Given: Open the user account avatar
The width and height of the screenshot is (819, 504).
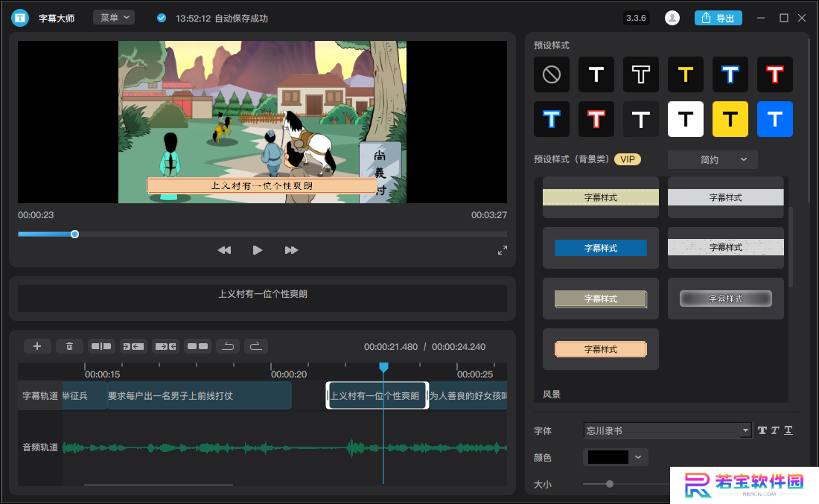Looking at the screenshot, I should [x=672, y=18].
